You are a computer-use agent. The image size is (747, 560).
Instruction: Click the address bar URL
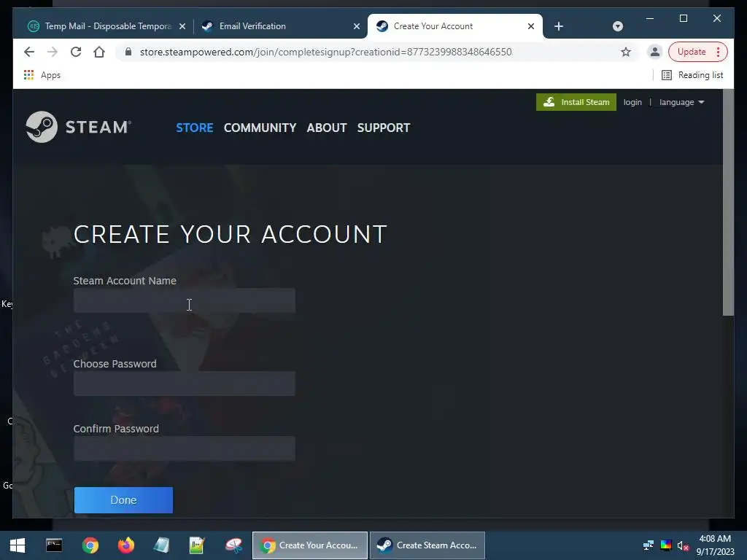point(326,52)
